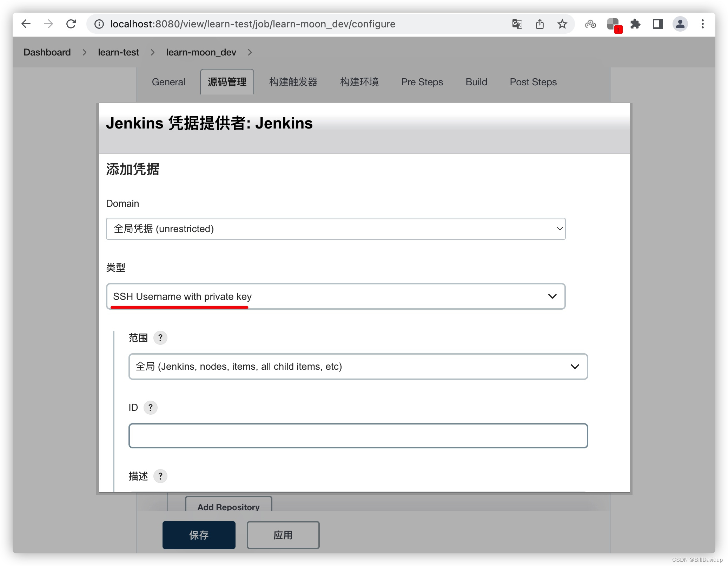This screenshot has height=566, width=728.
Task: Go back with the browser back arrow
Action: pos(26,24)
